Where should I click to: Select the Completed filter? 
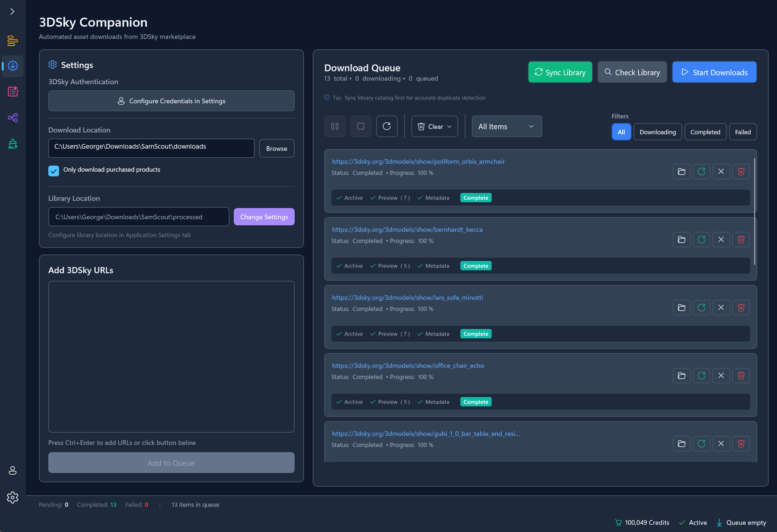(x=705, y=132)
